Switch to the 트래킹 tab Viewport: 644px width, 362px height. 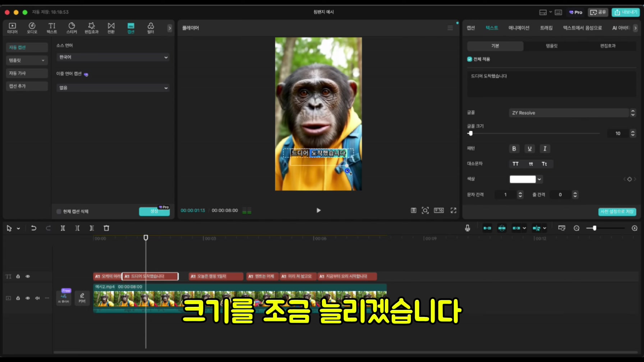[546, 28]
